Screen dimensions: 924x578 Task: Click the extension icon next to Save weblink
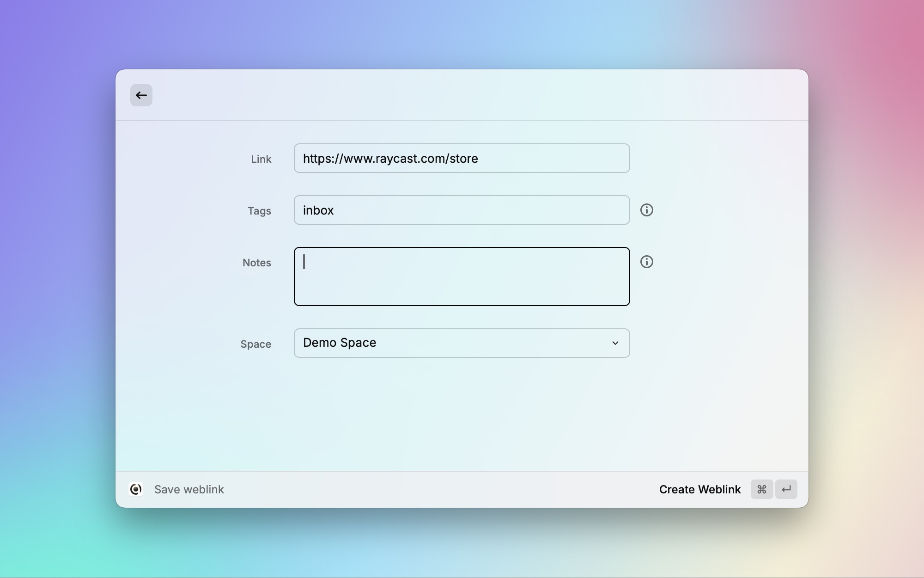[136, 489]
